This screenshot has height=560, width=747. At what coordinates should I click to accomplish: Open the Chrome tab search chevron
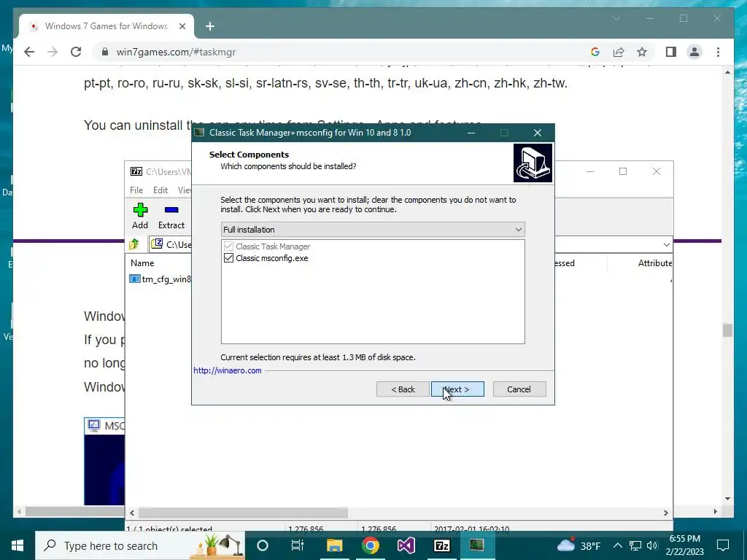[x=616, y=18]
